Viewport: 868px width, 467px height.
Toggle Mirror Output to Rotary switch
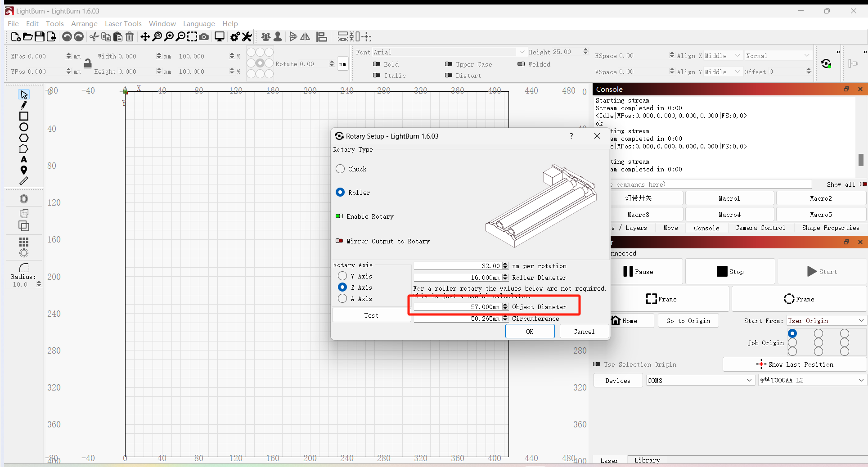coord(339,241)
